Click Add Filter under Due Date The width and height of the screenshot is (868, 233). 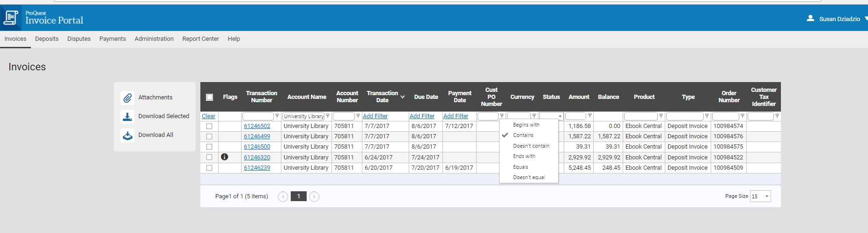(422, 116)
